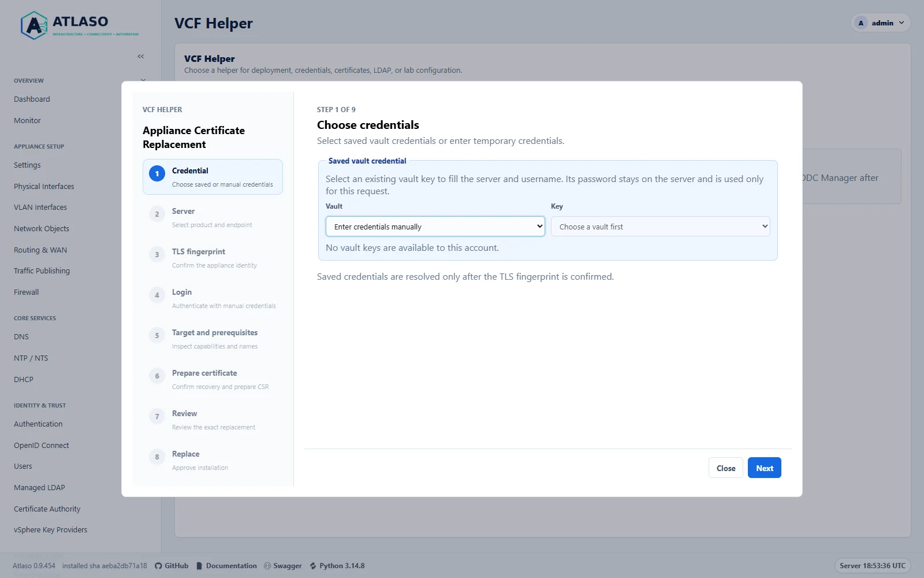
Task: Go to step 5 Target and prerequisites
Action: point(213,339)
